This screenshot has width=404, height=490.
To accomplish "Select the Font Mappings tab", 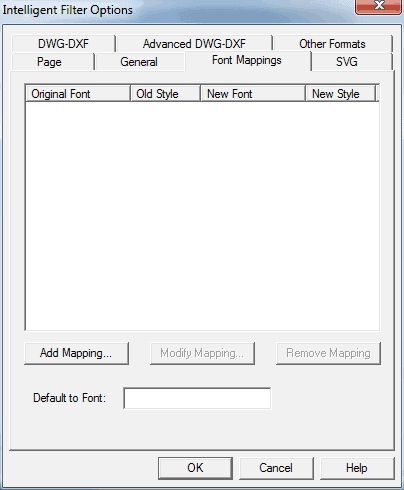I will (247, 60).
